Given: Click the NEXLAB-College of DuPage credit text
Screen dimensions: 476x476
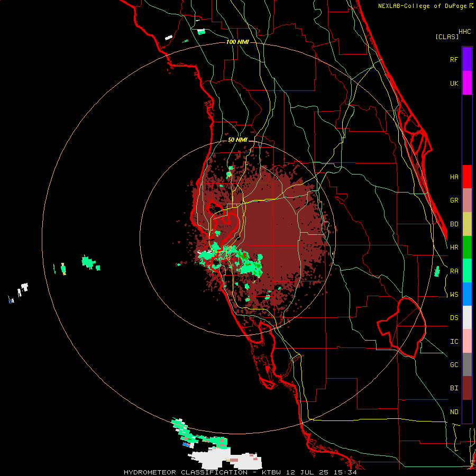Looking at the screenshot, I should (425, 6).
